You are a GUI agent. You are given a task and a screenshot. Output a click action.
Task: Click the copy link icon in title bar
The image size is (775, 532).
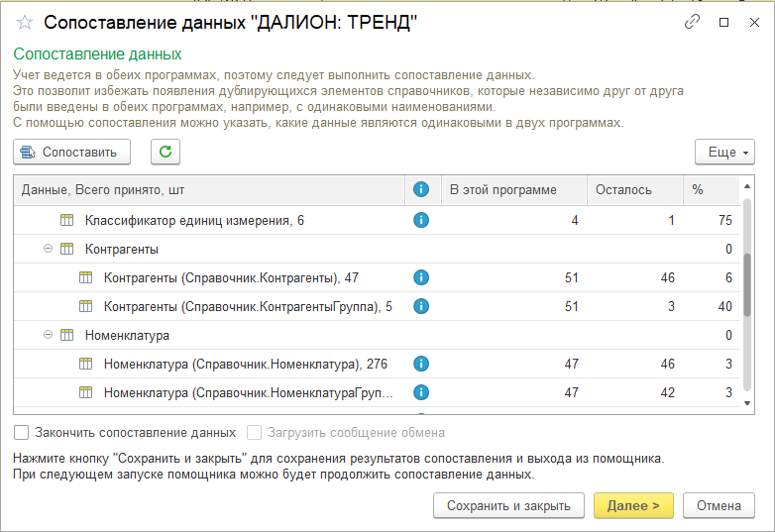(x=693, y=22)
